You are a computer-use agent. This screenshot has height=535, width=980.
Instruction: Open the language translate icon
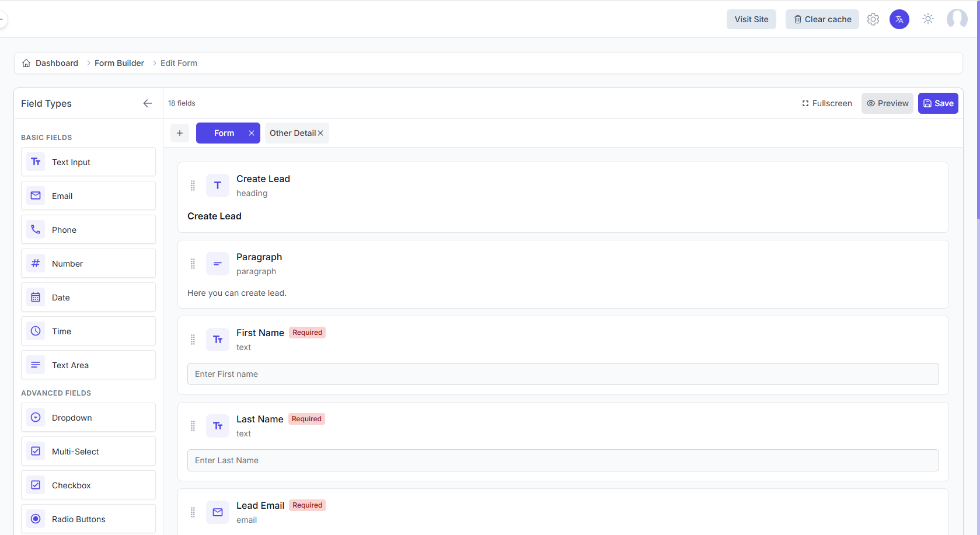(899, 19)
